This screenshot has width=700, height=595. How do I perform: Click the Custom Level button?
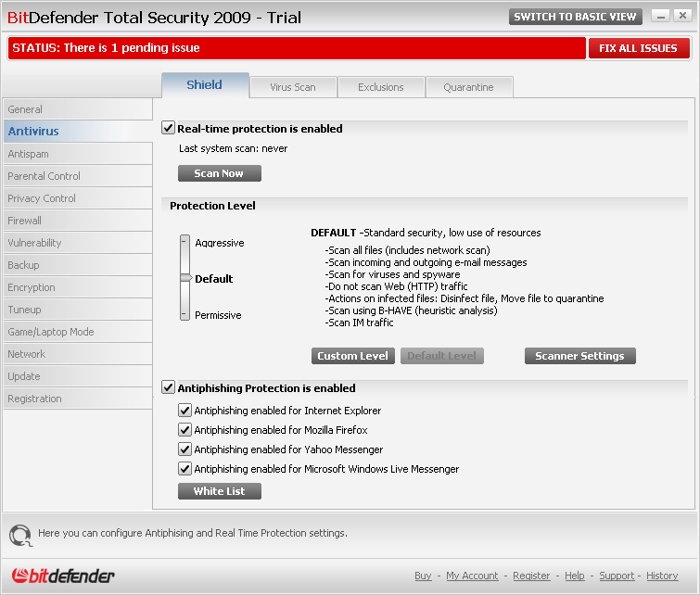[x=352, y=356]
